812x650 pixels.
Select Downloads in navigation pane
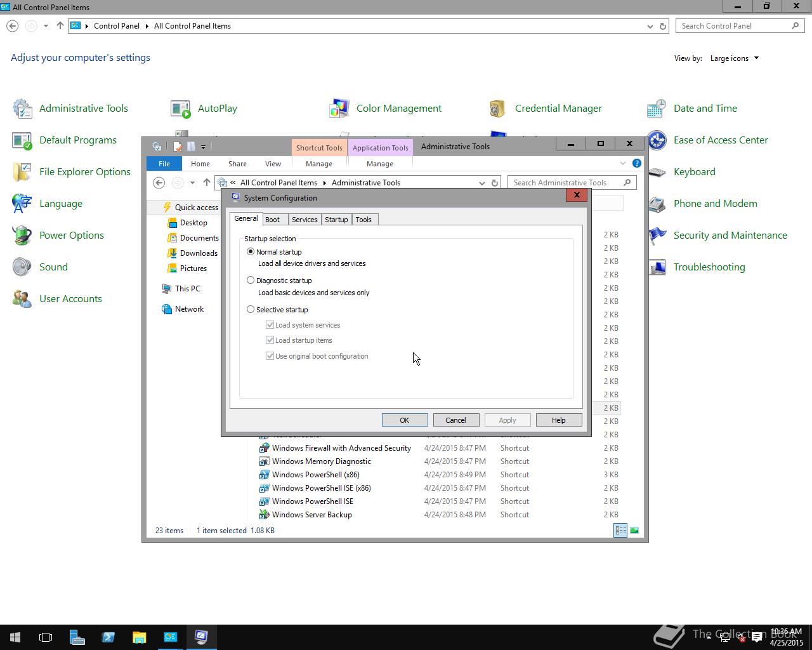[x=192, y=253]
